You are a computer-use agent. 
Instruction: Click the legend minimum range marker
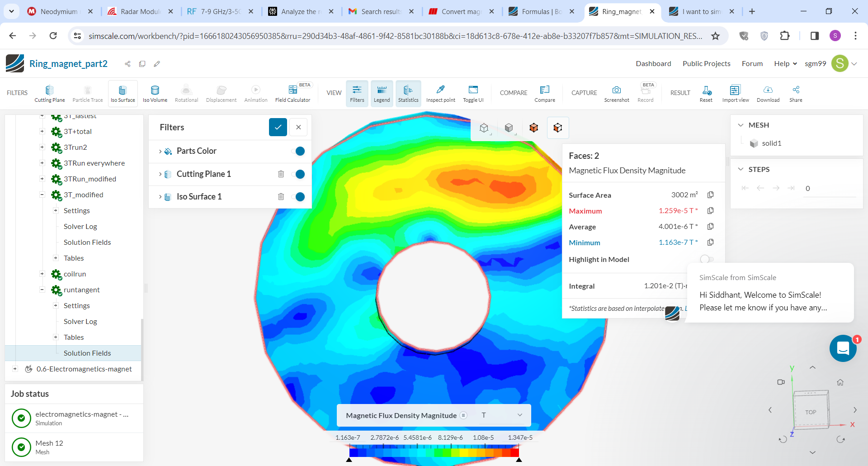click(x=349, y=460)
